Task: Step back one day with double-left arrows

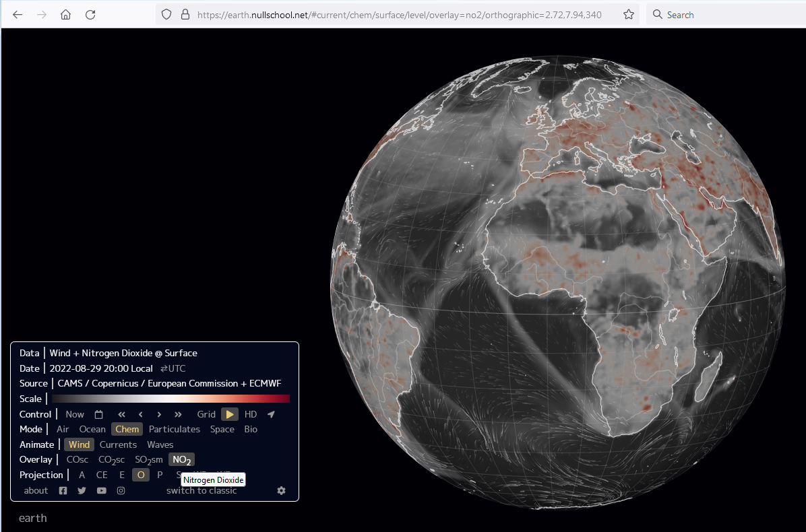Action: click(121, 414)
